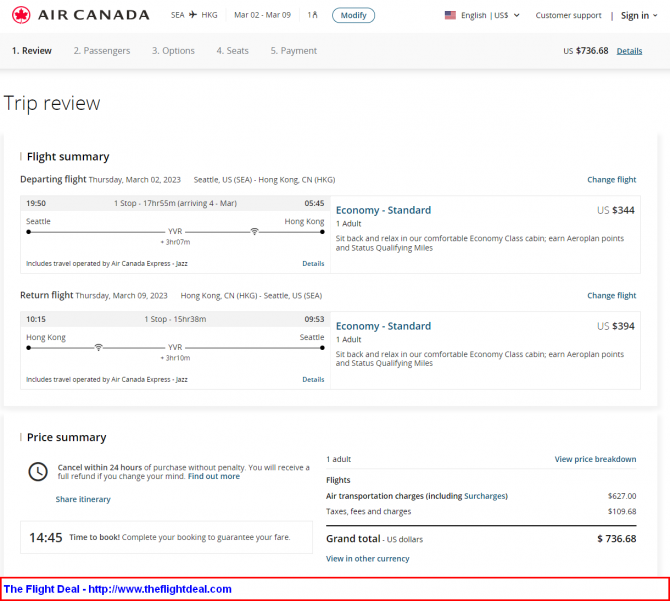This screenshot has height=601, width=670.
Task: Click the 14:45 booking countdown timer
Action: coord(46,537)
